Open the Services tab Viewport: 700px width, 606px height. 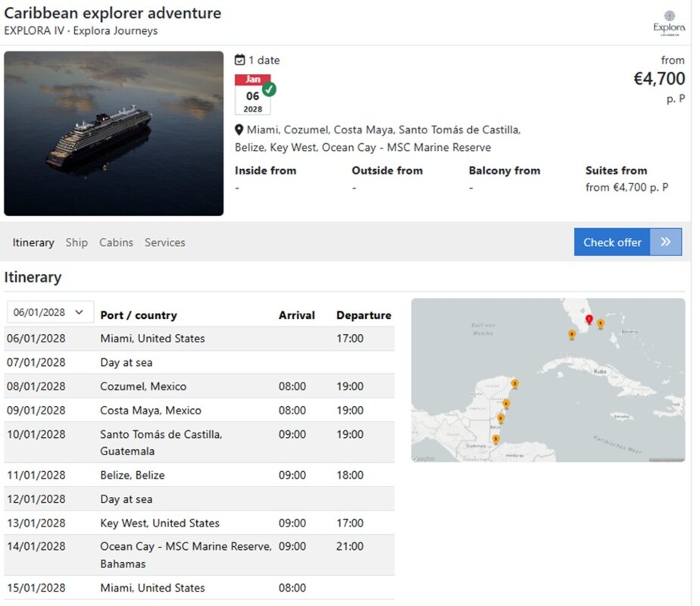[164, 242]
